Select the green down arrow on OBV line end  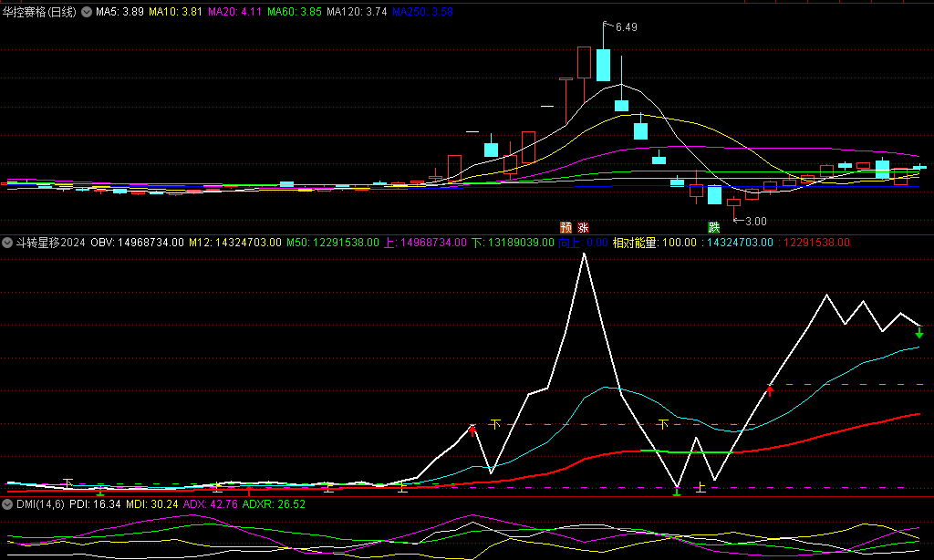[x=919, y=333]
